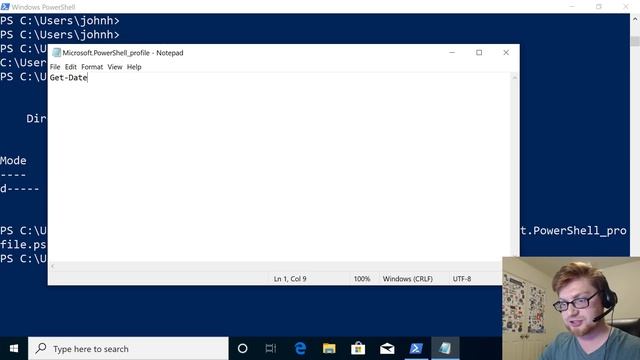Open Microsoft Store from the taskbar
Image resolution: width=640 pixels, height=360 pixels.
pos(358,349)
